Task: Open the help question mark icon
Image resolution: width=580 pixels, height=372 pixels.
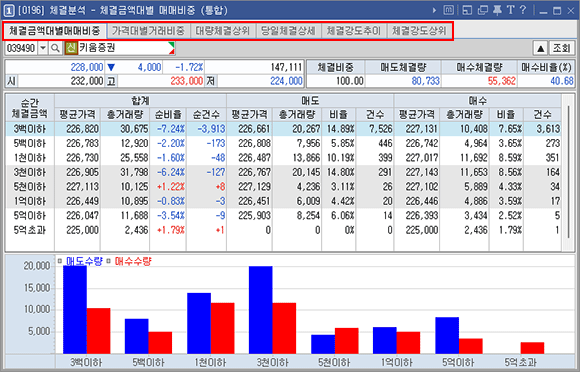Action: point(523,10)
